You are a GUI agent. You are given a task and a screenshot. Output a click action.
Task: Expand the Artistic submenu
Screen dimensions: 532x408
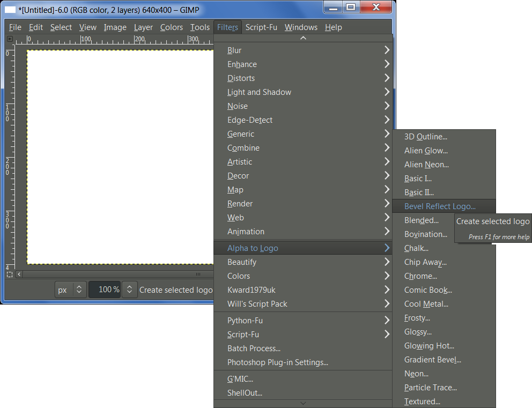tap(303, 162)
